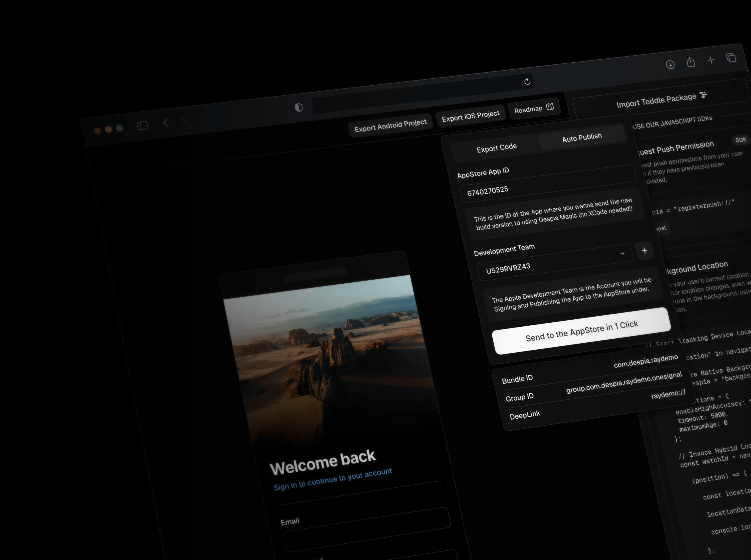Open the Roadmap button

pyautogui.click(x=534, y=109)
